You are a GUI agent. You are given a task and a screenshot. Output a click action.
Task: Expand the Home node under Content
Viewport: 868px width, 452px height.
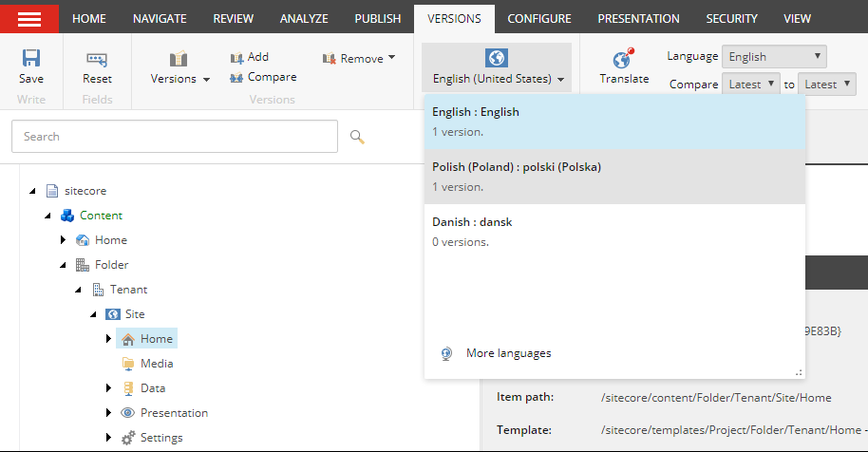pyautogui.click(x=63, y=240)
